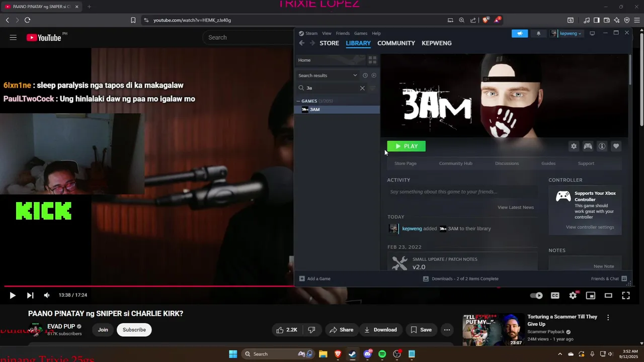Open Steam Downloads status bar

(x=461, y=279)
